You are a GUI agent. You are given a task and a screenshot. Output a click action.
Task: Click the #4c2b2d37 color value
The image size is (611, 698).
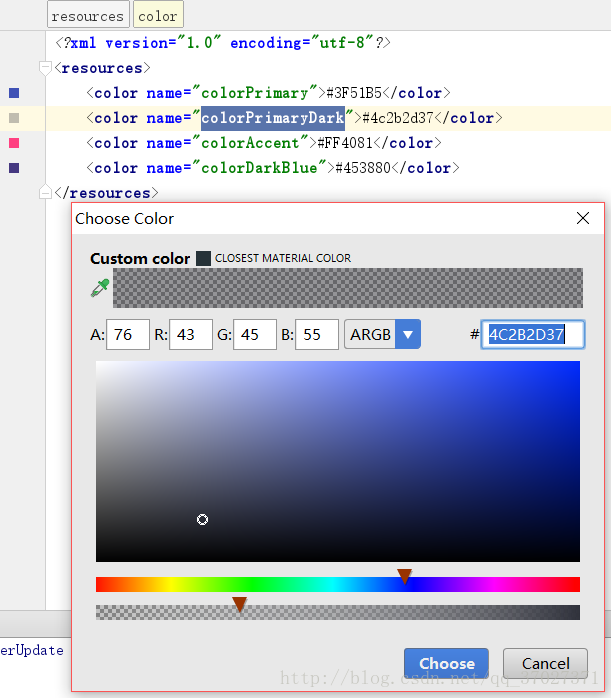[398, 118]
